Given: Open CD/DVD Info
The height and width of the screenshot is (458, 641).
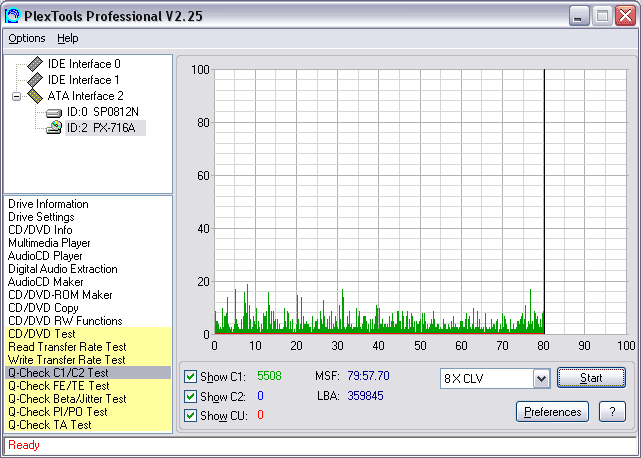Looking at the screenshot, I should (x=40, y=230).
